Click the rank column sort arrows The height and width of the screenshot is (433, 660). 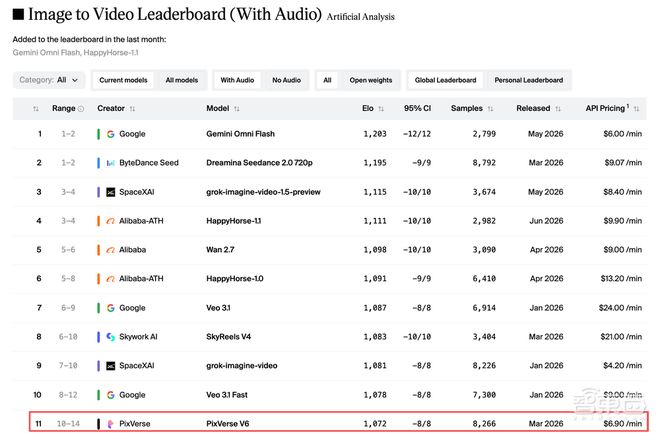(36, 109)
